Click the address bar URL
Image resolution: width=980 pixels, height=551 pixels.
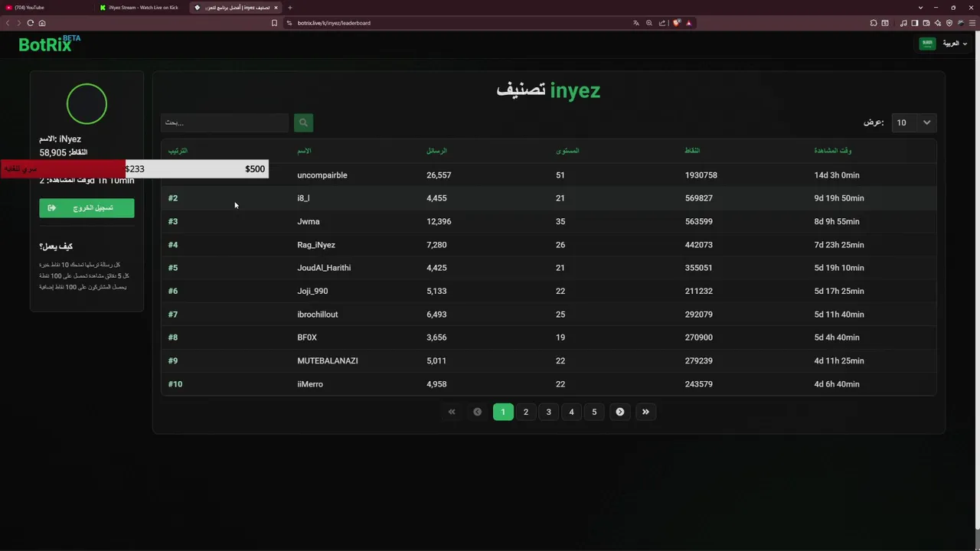(334, 23)
